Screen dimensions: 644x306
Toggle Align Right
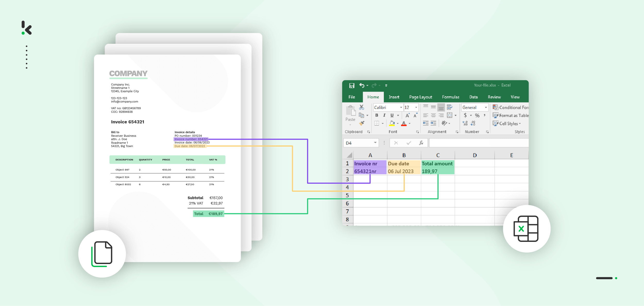click(441, 115)
